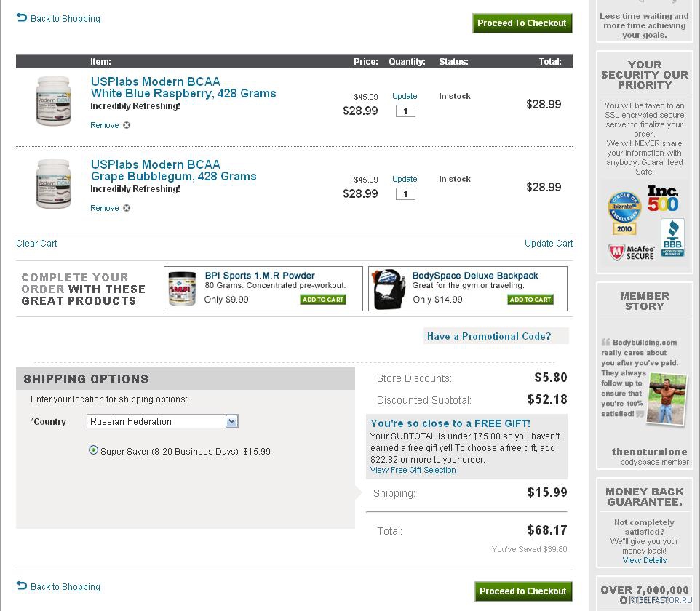Click the bottom Back to Shopping arrow icon
The height and width of the screenshot is (611, 700).
click(x=21, y=586)
